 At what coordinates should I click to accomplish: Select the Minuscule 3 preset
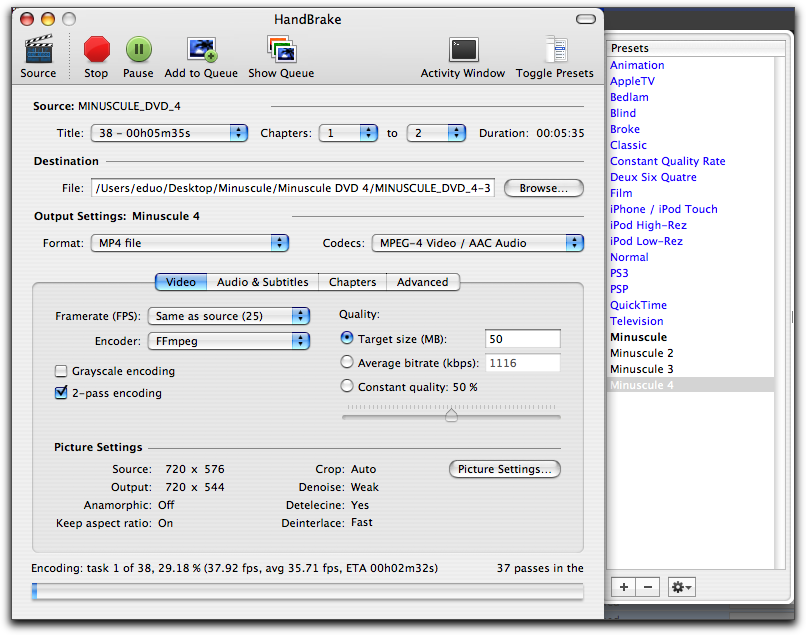pos(690,369)
